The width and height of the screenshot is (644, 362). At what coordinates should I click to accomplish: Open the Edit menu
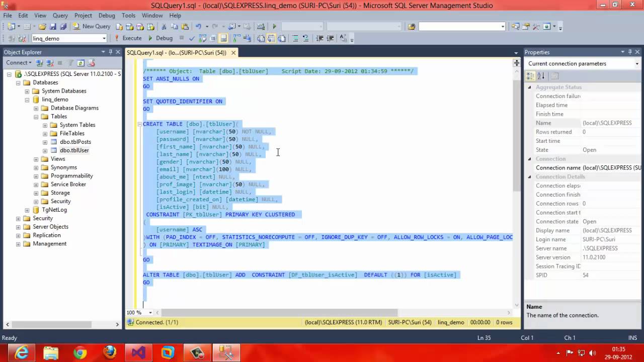point(23,16)
